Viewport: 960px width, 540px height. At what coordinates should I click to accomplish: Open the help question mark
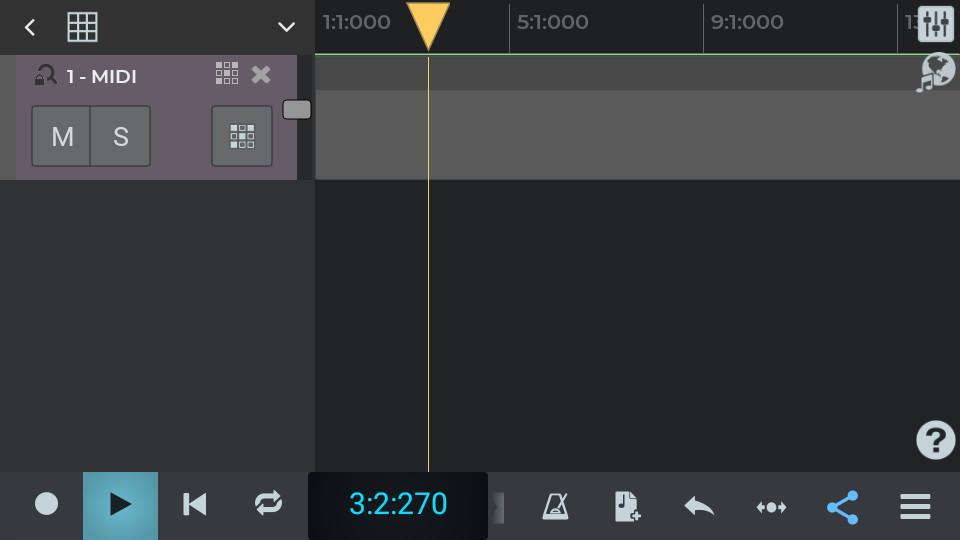click(935, 440)
